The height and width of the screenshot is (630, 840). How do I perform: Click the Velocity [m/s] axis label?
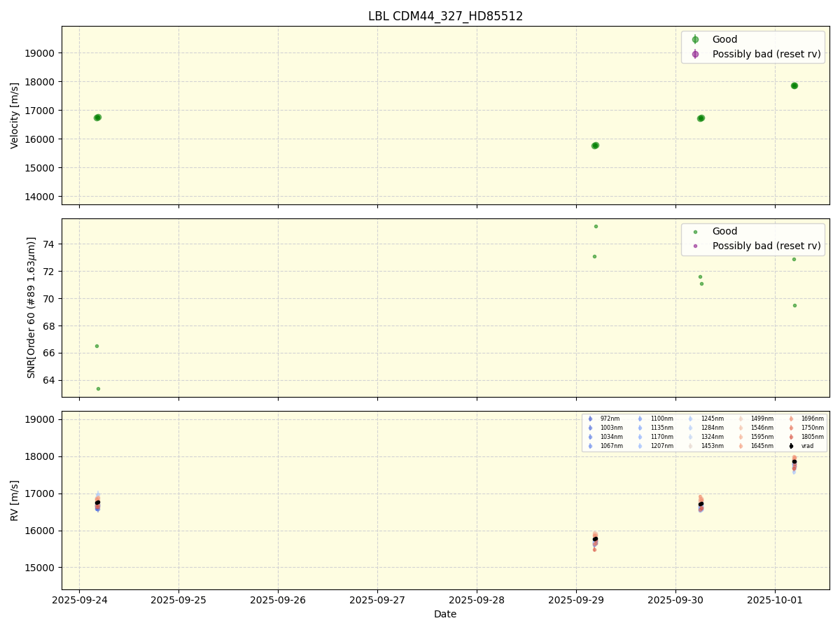coord(15,115)
